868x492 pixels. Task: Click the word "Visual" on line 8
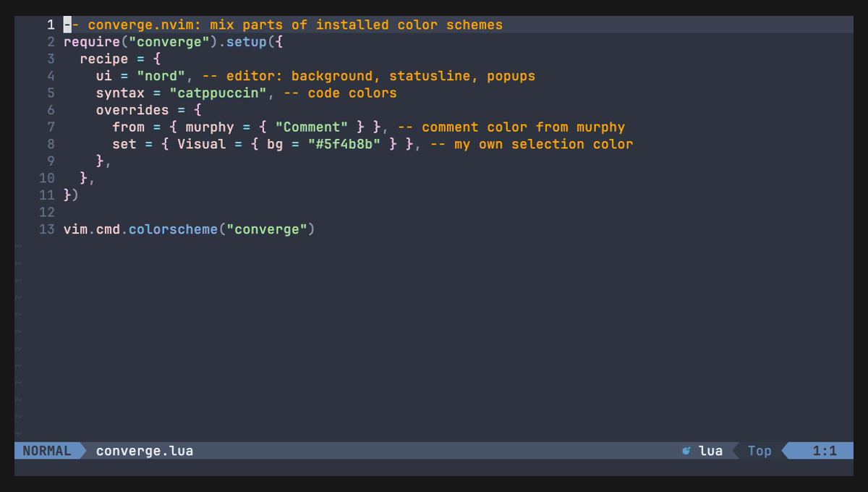coord(202,144)
